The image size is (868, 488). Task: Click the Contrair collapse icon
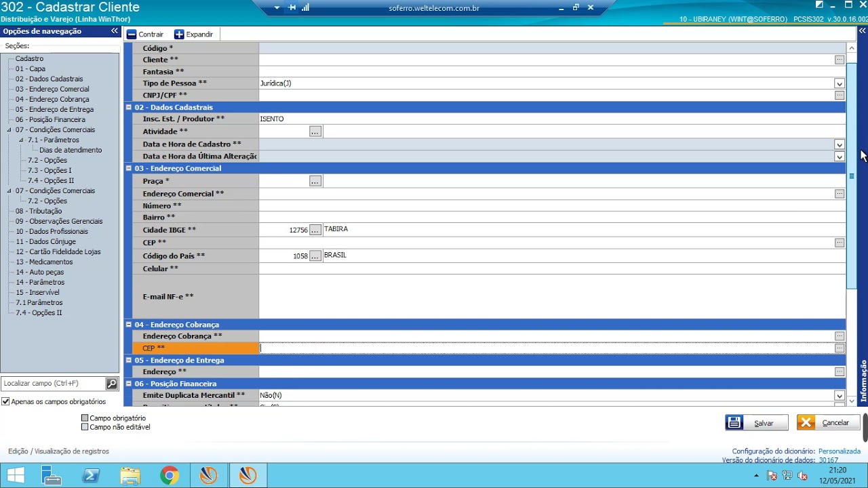coord(132,35)
